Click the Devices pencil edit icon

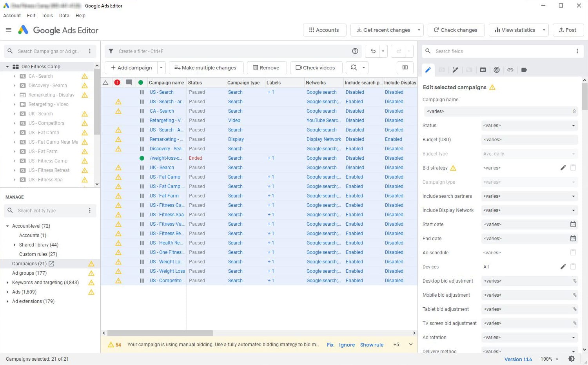click(x=563, y=266)
